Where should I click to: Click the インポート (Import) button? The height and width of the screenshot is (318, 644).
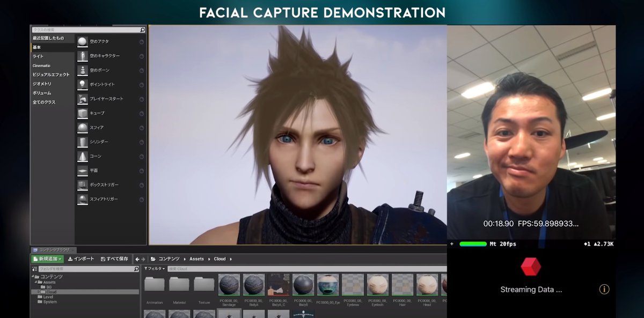[81, 259]
